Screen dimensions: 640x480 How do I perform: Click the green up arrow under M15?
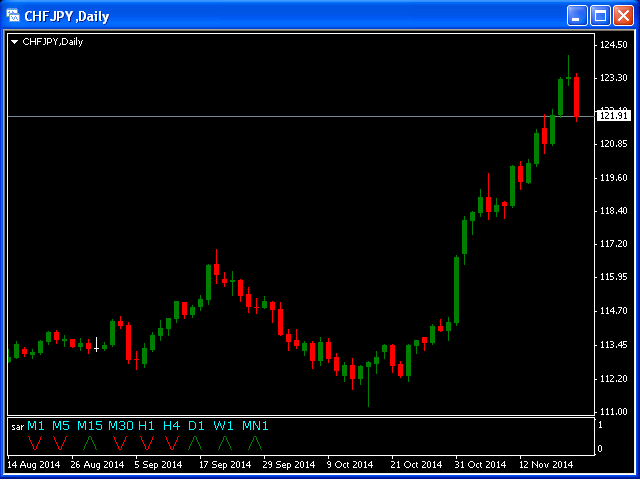tap(90, 442)
